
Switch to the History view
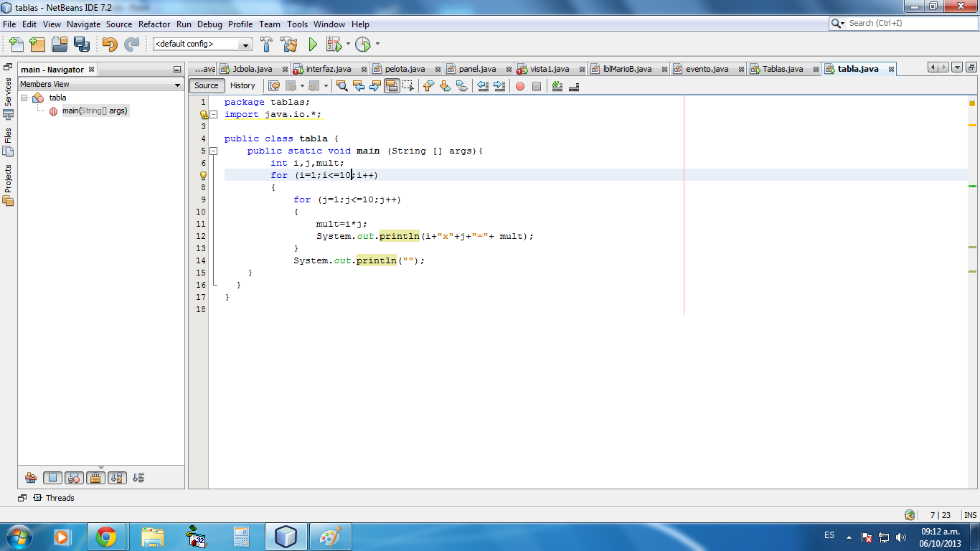243,85
